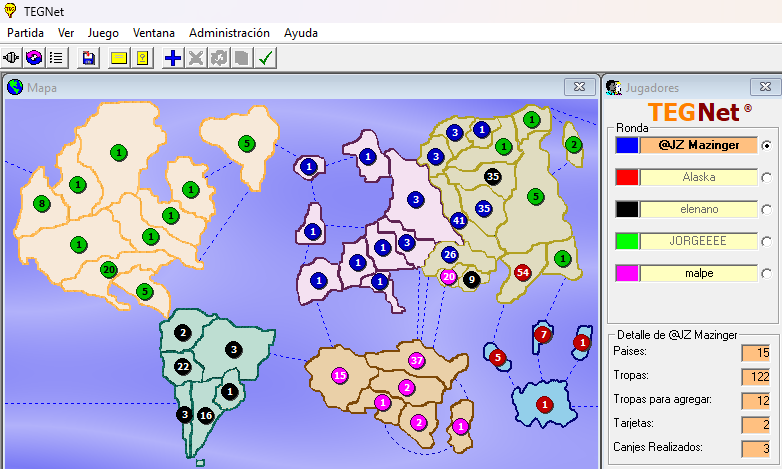Click the gray regroup troops toolbar icon

point(219,58)
